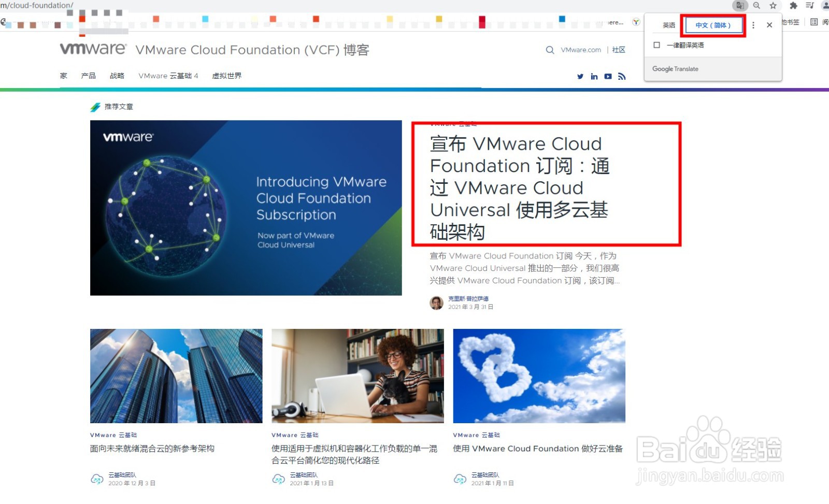Viewport: 829px width, 504px height.
Task: Open the Chrome extensions puzzle icon
Action: (x=793, y=6)
